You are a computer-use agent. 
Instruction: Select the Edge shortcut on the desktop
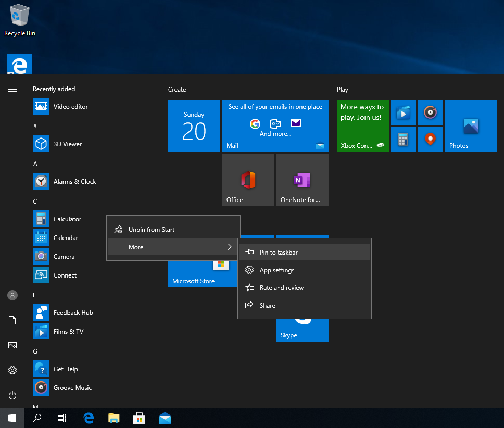pyautogui.click(x=20, y=64)
